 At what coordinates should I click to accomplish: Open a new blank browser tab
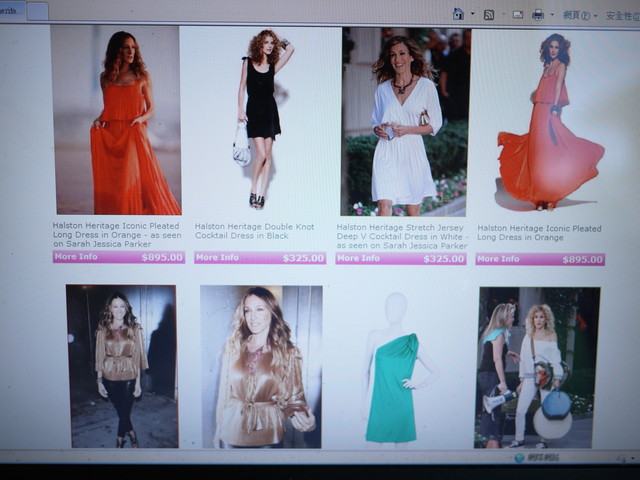point(38,11)
